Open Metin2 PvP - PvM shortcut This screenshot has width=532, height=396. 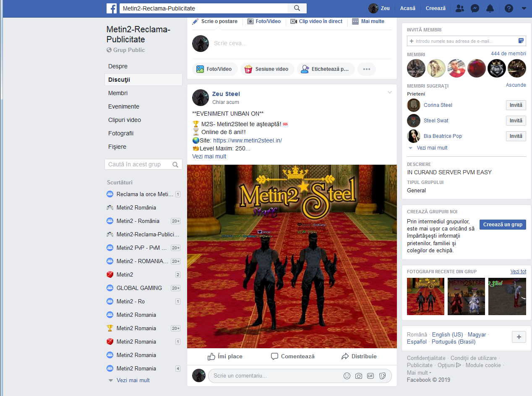[142, 248]
